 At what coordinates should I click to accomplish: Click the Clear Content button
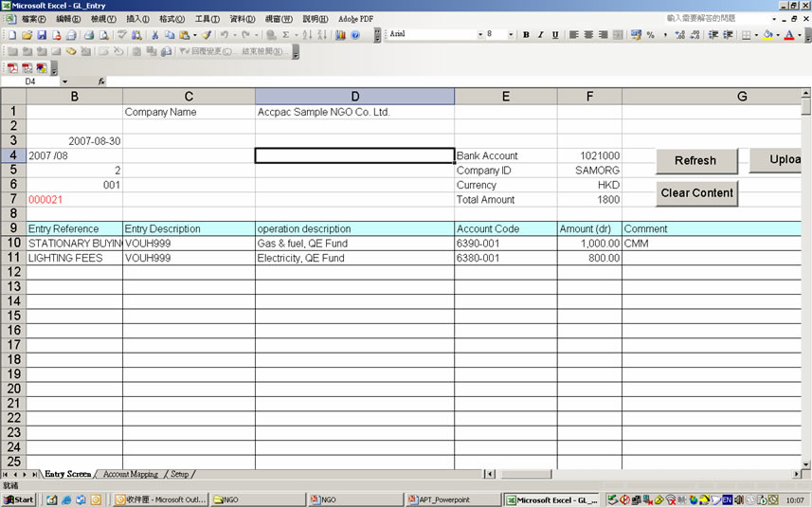pyautogui.click(x=696, y=193)
